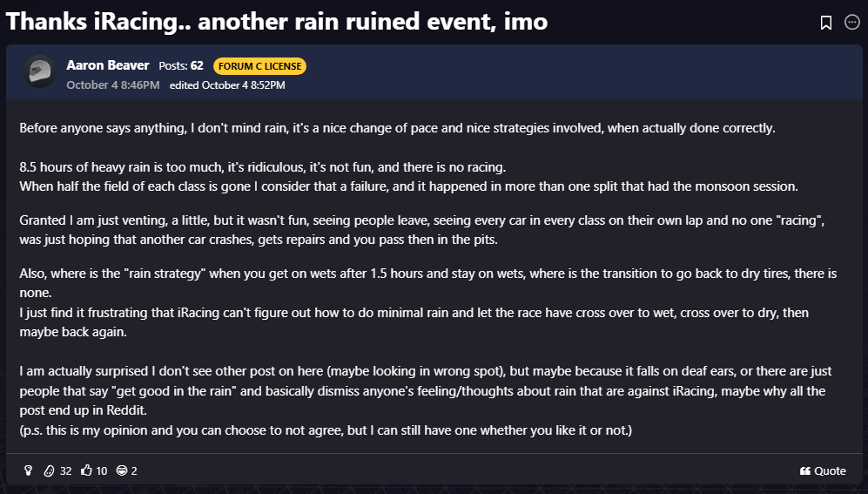The height and width of the screenshot is (494, 868).
Task: Click Aaron Beaver's helmet avatar
Action: 39,72
